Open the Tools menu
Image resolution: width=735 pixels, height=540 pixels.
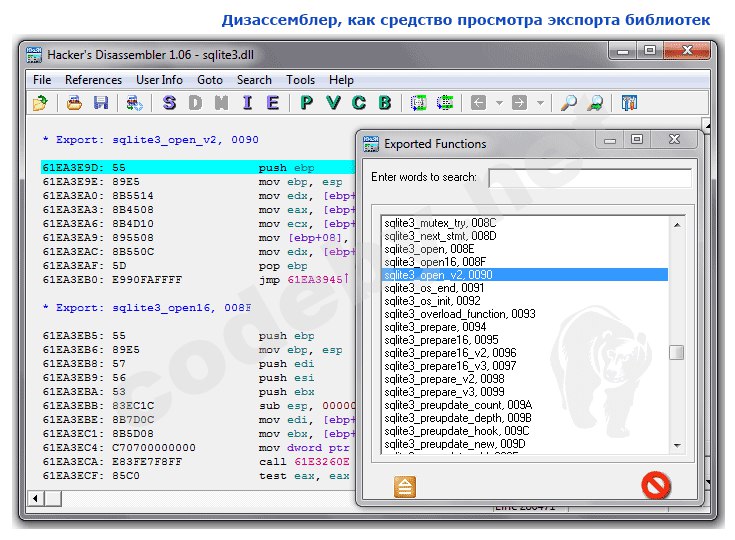point(300,80)
